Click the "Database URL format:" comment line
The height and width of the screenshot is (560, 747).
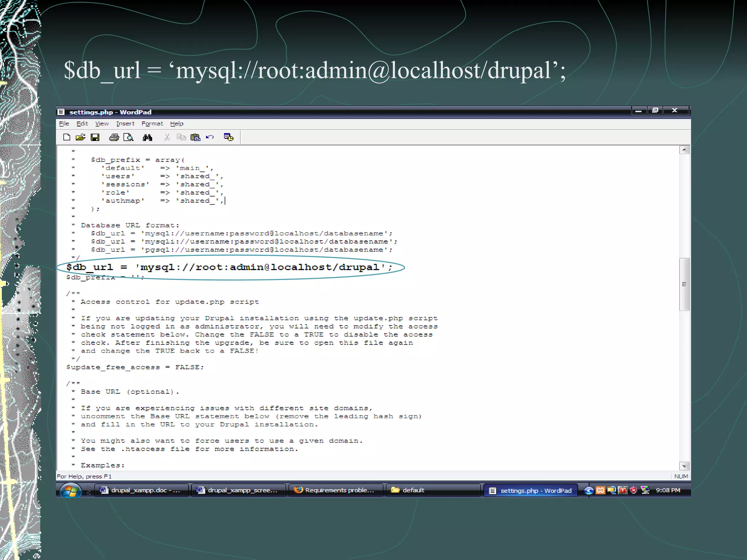tap(130, 226)
